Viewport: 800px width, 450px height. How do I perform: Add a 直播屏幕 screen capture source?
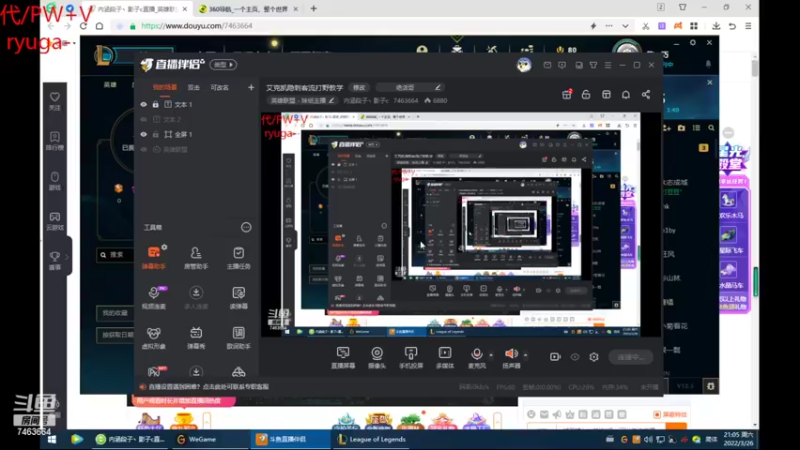click(343, 358)
